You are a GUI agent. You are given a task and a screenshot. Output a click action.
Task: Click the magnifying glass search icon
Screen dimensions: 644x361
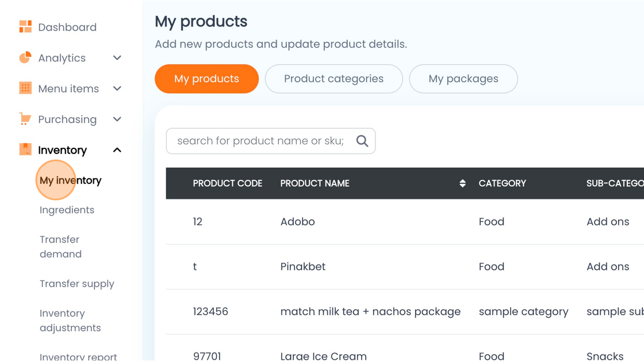(x=362, y=141)
